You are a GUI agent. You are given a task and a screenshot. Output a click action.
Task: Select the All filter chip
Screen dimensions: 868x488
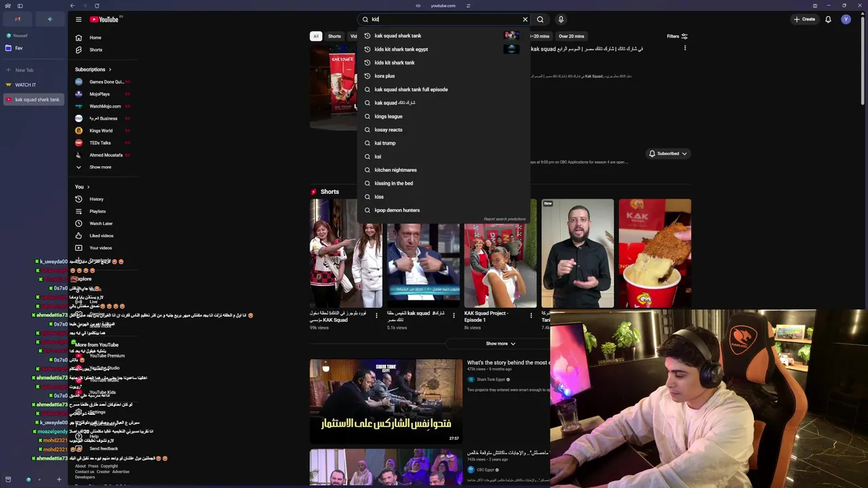pyautogui.click(x=316, y=36)
